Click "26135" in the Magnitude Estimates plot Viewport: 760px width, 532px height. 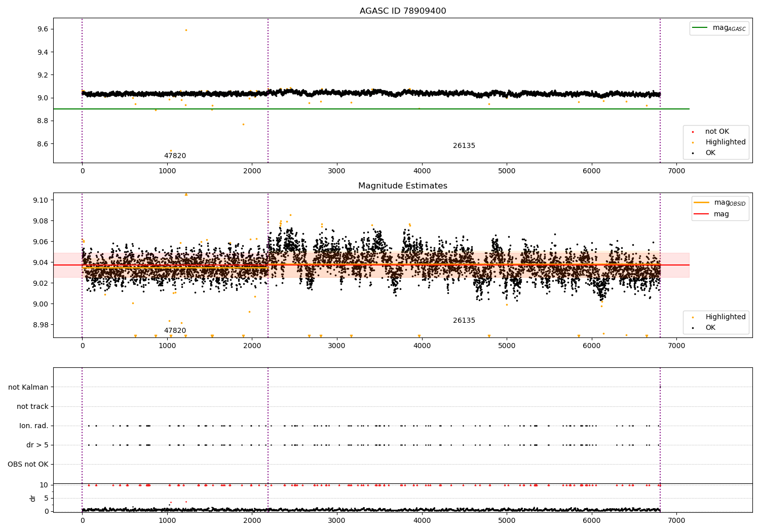[464, 321]
